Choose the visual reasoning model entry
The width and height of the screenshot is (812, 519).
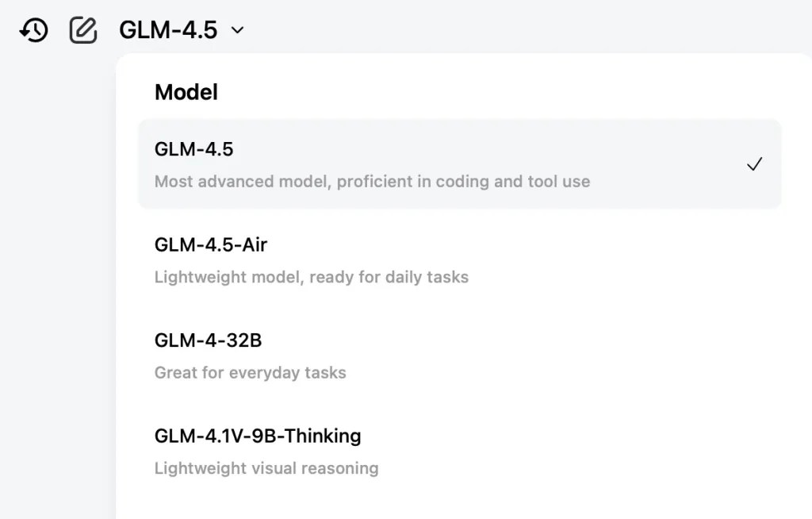pos(459,452)
